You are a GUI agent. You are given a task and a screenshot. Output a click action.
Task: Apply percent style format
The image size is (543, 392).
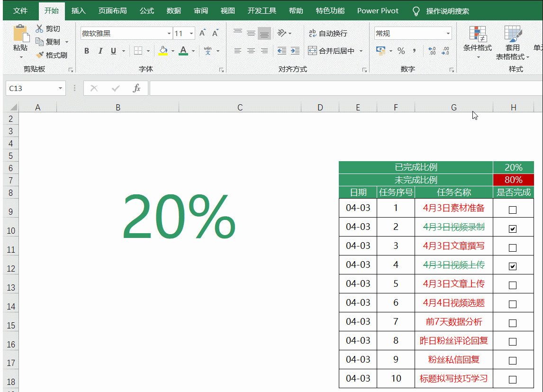401,51
